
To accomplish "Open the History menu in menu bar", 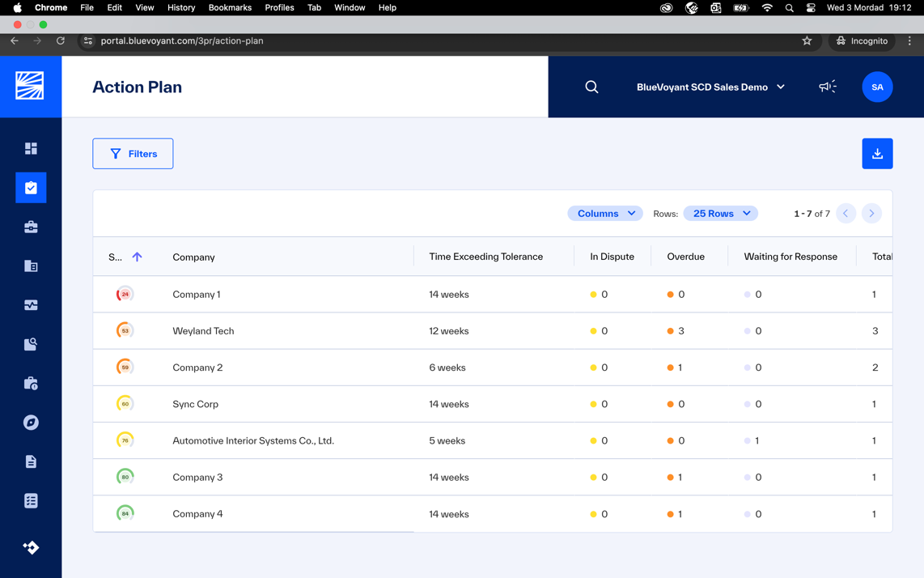I will (181, 7).
